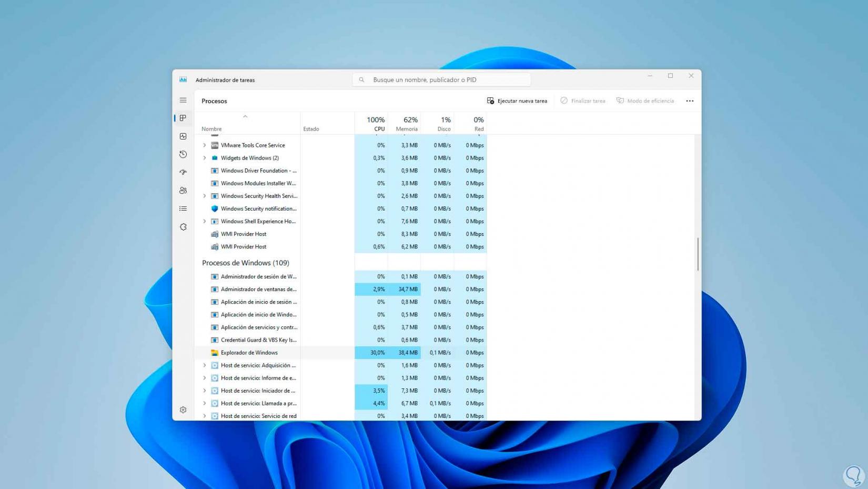
Task: Open Task Manager settings gear
Action: (x=183, y=410)
